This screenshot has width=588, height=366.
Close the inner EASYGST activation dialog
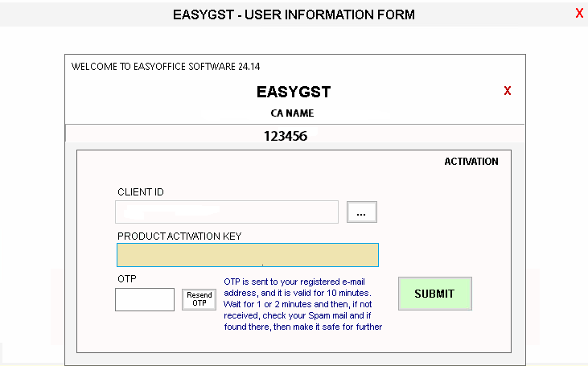tap(508, 91)
